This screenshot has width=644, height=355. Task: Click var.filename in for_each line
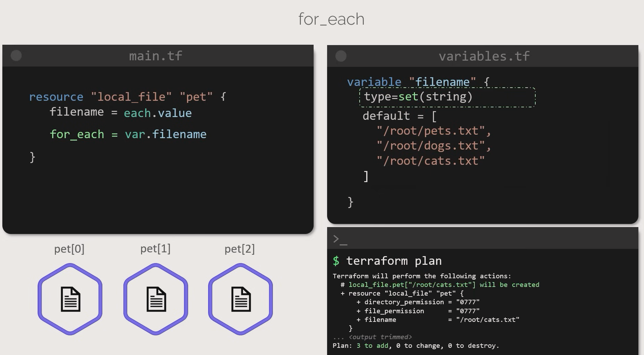[x=166, y=134]
